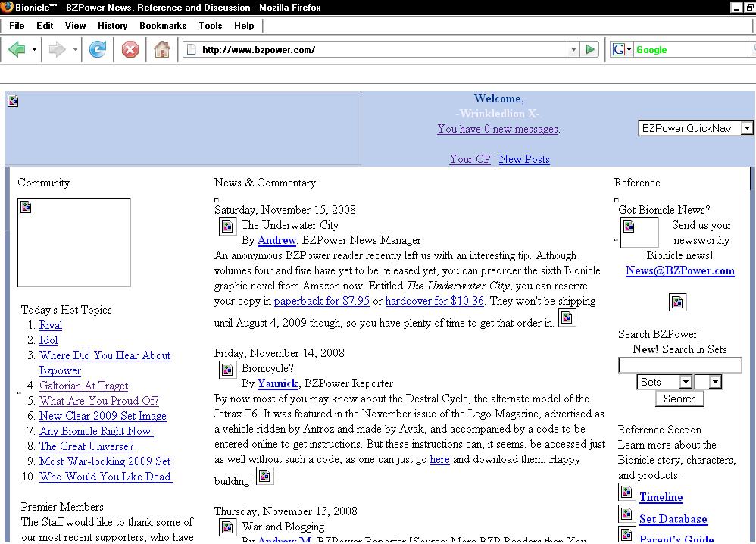Viewport: 756px width, 544px height.
Task: Open the History menu
Action: pos(112,26)
